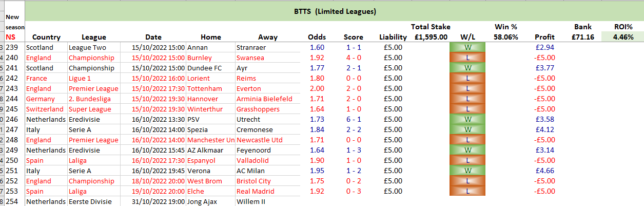This screenshot has width=644, height=206.
Task: Select the green W cell in Annan row
Action: 467,47
